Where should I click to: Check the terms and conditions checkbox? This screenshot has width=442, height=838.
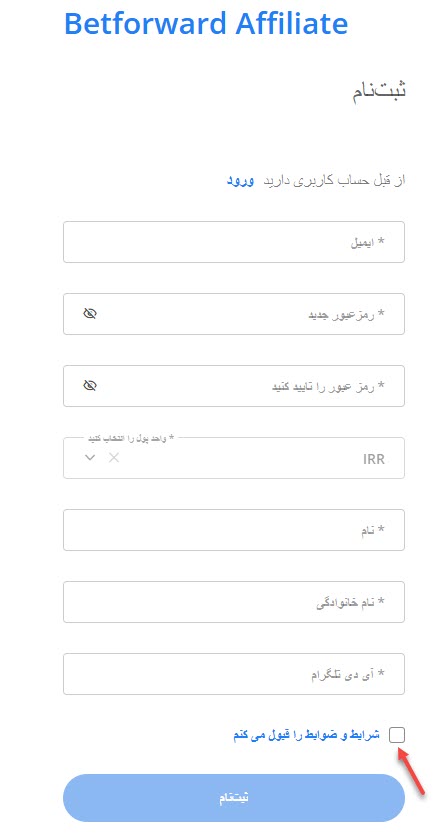(x=397, y=735)
